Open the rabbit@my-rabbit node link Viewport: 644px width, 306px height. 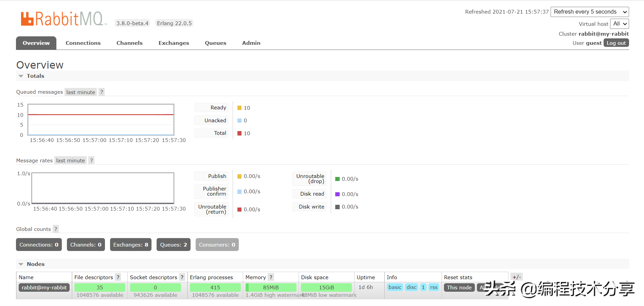(44, 287)
